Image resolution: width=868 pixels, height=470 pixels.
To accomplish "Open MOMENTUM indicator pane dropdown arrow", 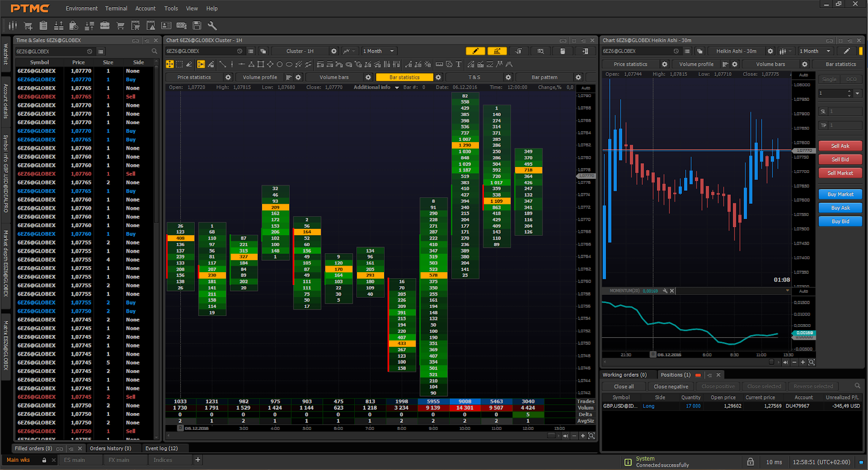I will pyautogui.click(x=788, y=291).
